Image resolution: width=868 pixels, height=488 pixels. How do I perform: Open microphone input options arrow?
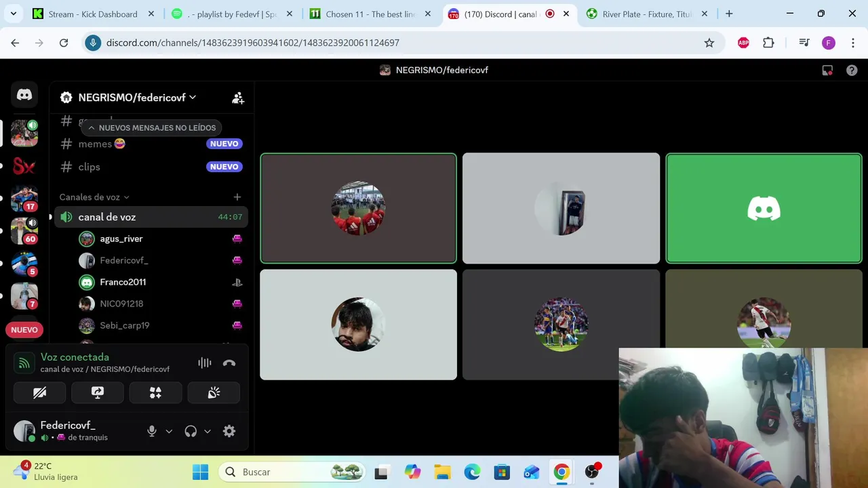pyautogui.click(x=169, y=431)
